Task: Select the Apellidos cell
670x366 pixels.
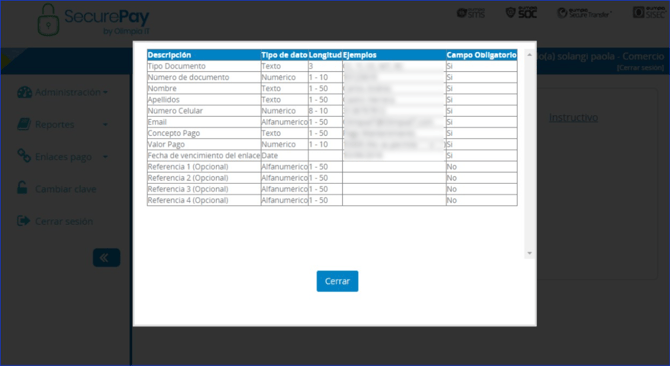Action: pyautogui.click(x=204, y=100)
